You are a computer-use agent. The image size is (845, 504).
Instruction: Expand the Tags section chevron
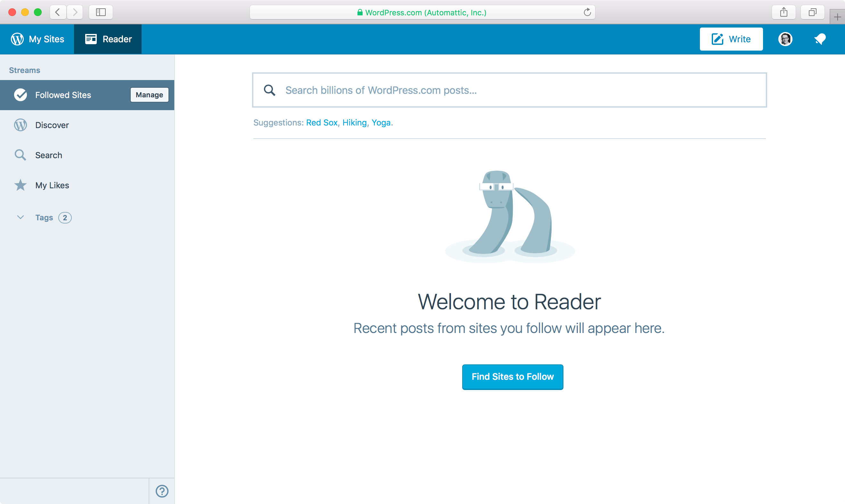coord(21,217)
